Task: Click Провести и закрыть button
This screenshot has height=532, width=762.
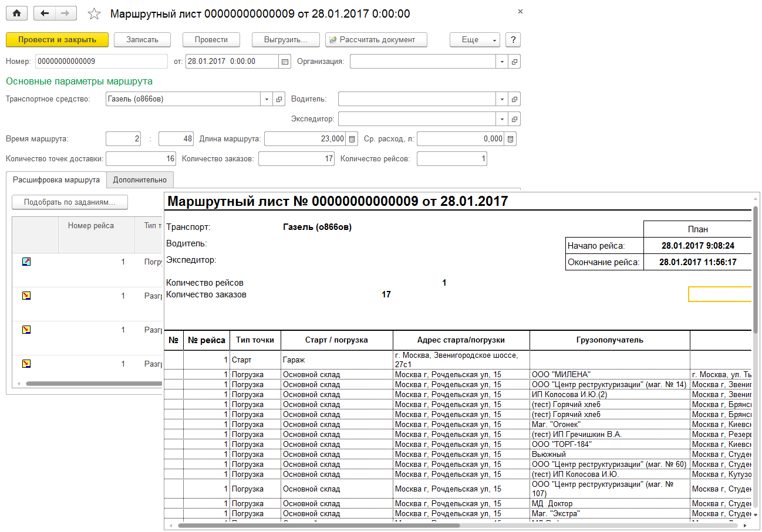Action: click(57, 40)
